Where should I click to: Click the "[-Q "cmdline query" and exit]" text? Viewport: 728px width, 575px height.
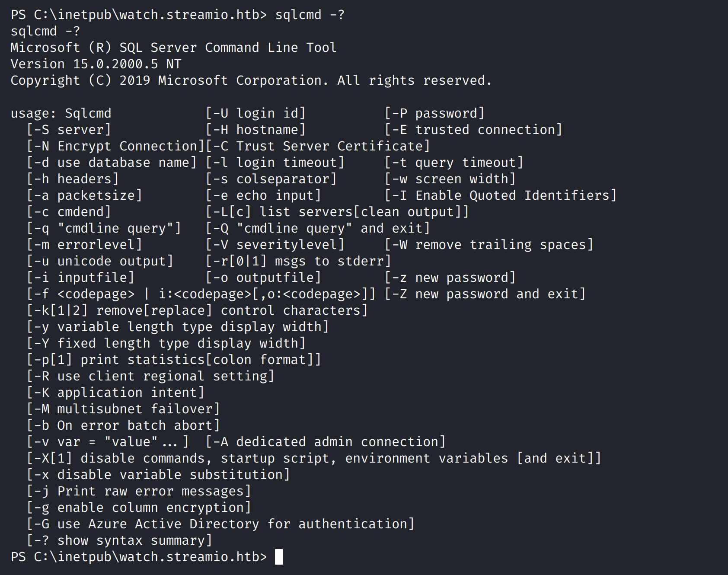click(x=318, y=228)
